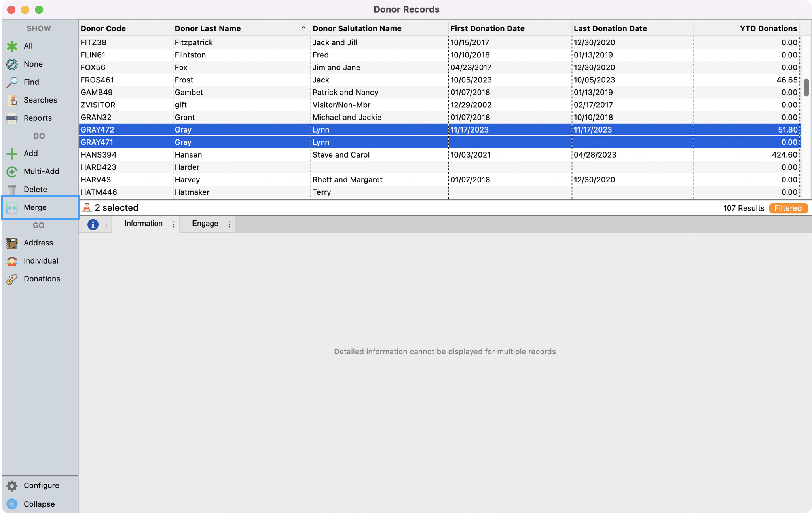Image resolution: width=812 pixels, height=513 pixels.
Task: Click the Multi-Add icon
Action: (x=12, y=171)
